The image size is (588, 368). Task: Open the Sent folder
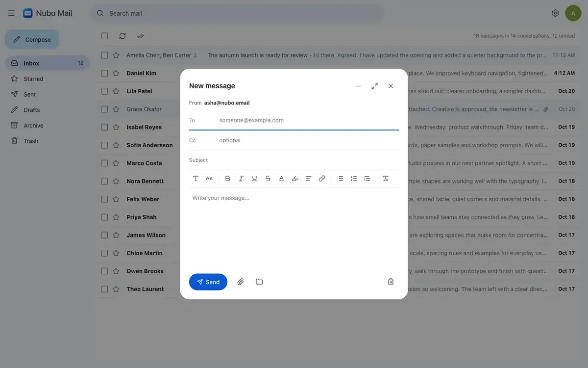click(47, 94)
